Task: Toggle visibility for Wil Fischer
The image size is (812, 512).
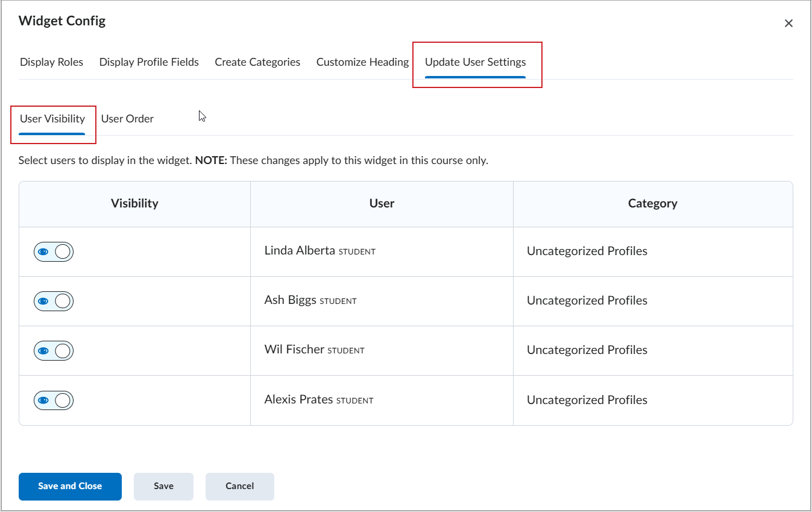Action: click(x=54, y=350)
